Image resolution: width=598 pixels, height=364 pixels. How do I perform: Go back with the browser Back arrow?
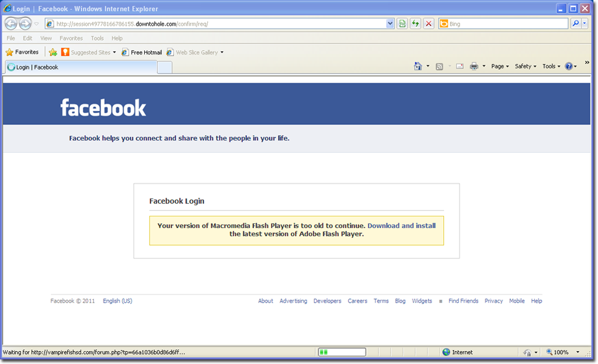(x=11, y=23)
